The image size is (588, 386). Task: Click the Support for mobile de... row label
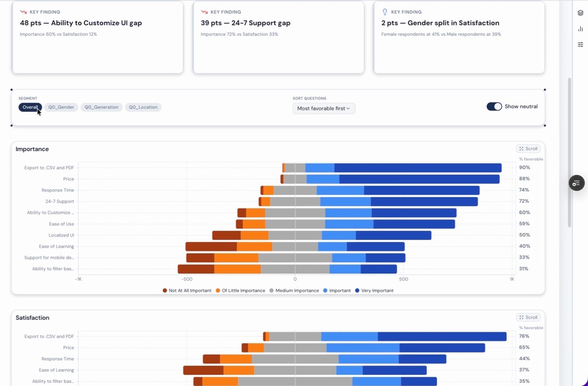(49, 258)
